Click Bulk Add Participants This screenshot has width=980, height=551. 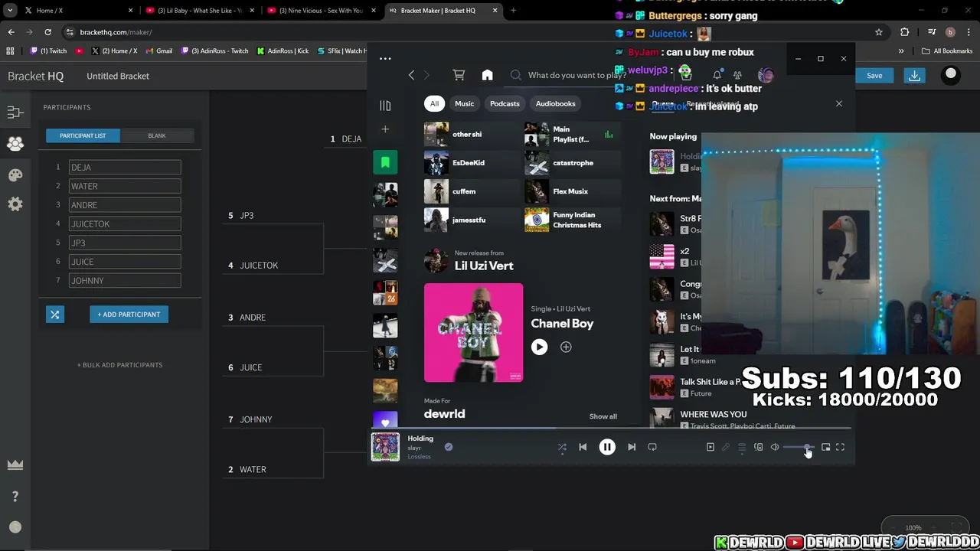pos(119,365)
